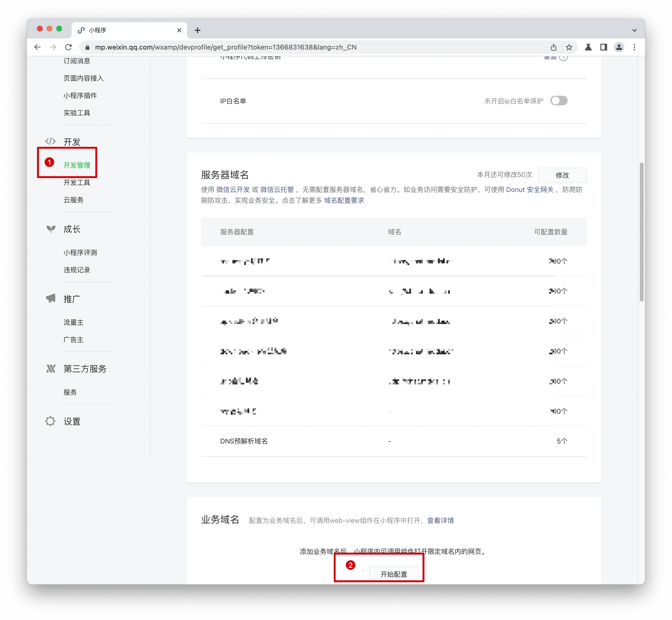Open the Donut 安全网关 link
The image size is (672, 620).
click(x=529, y=190)
